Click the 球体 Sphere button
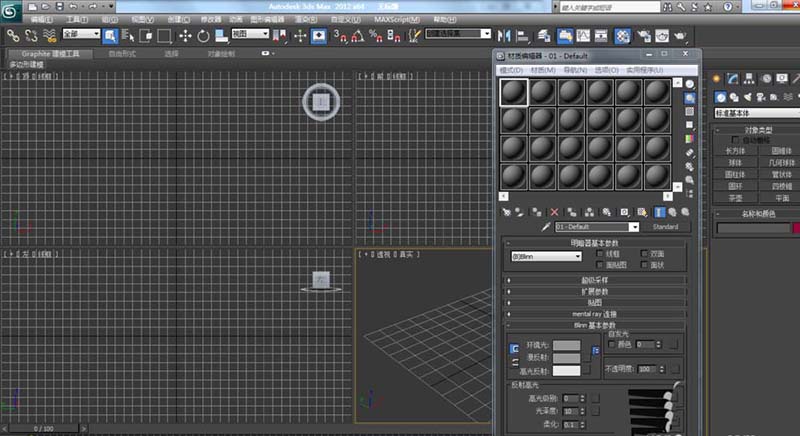This screenshot has width=800, height=436. (x=735, y=163)
